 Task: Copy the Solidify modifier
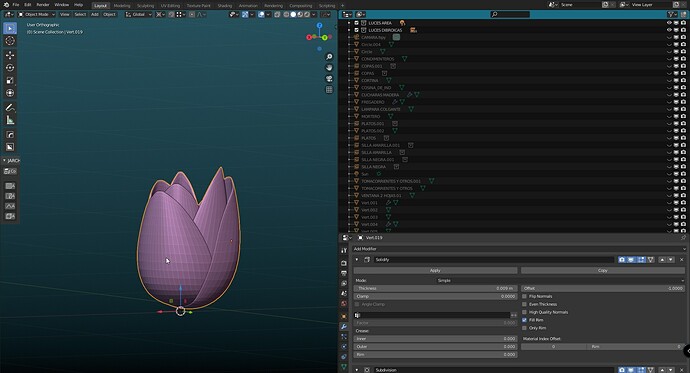pyautogui.click(x=603, y=271)
